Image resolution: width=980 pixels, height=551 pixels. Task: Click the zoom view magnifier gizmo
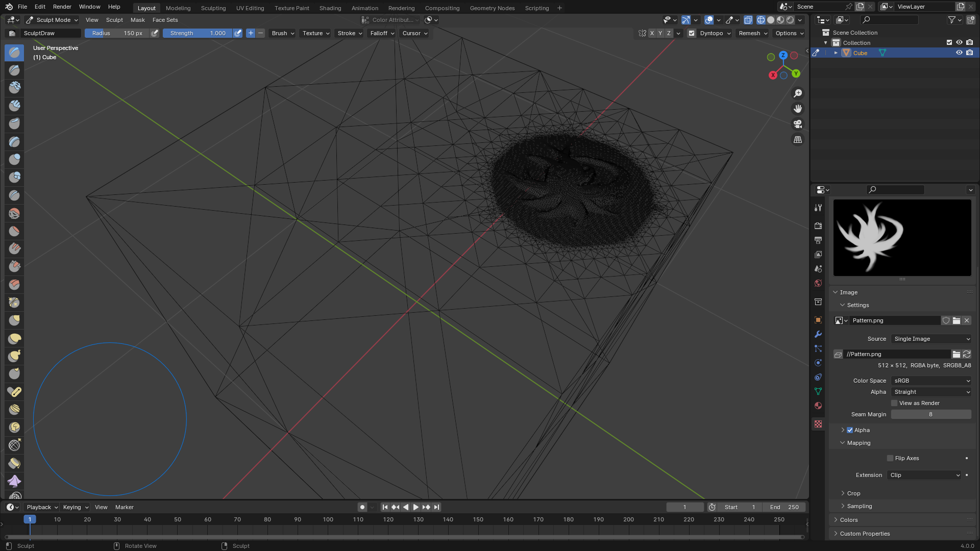point(798,93)
